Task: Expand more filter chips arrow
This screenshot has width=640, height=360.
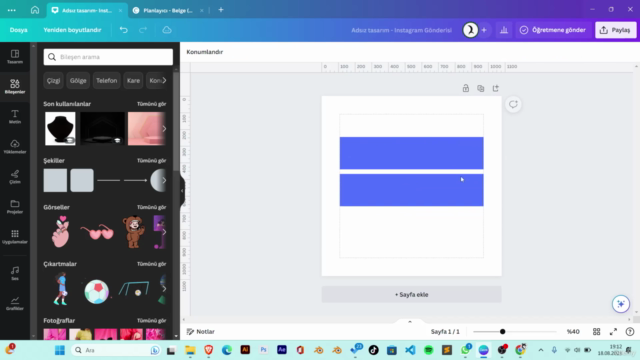Action: (164, 80)
